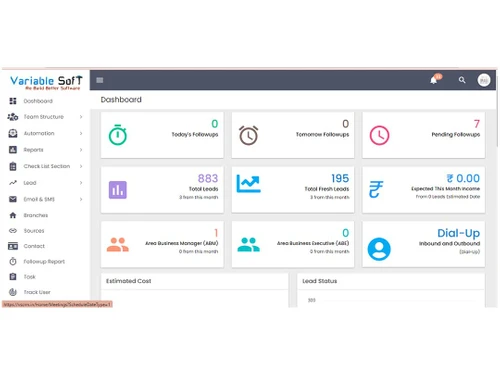This screenshot has width=500, height=375.
Task: Expand the Lead submenu chevron
Action: (81, 183)
